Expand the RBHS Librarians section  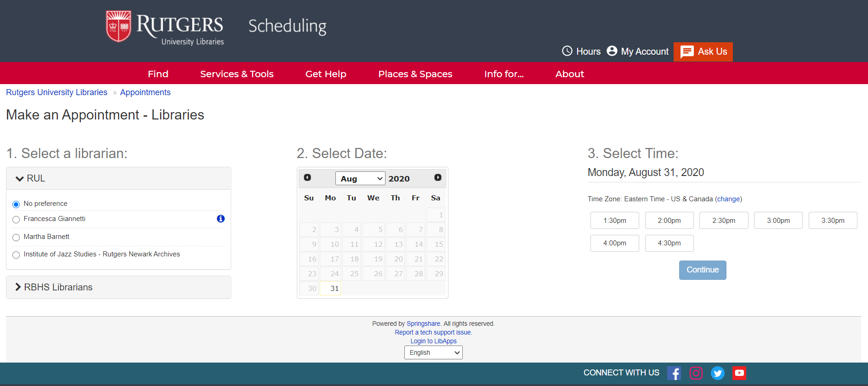pos(119,287)
